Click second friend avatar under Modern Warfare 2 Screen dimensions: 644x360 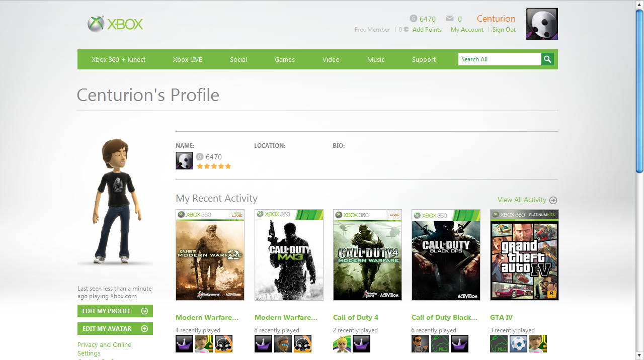[204, 344]
